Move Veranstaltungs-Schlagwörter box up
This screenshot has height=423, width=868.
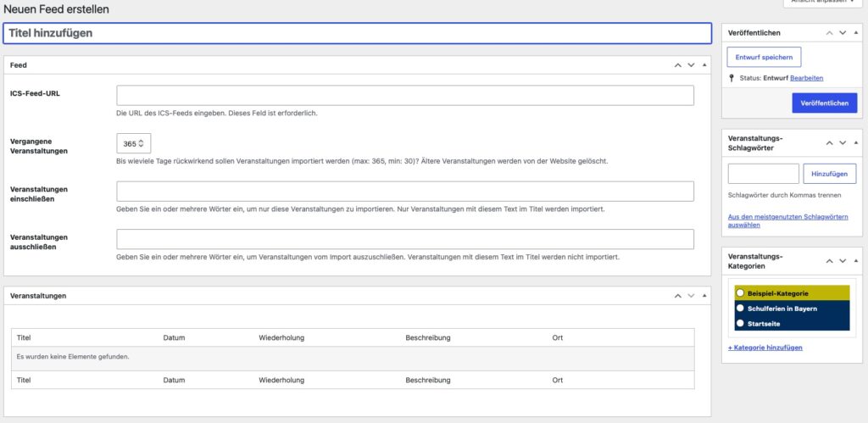coord(829,143)
